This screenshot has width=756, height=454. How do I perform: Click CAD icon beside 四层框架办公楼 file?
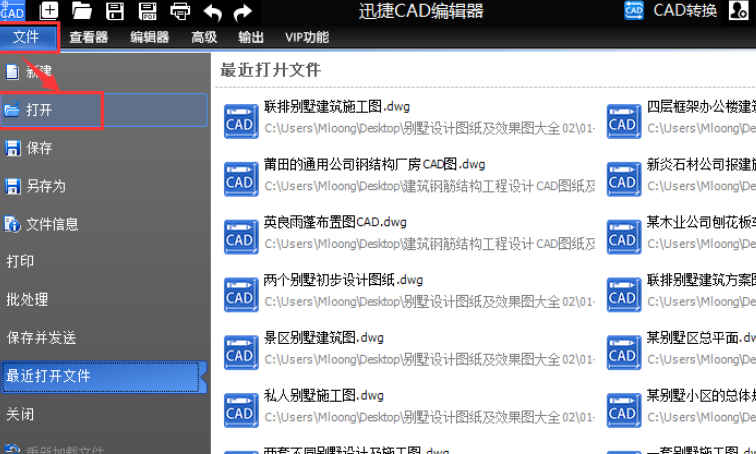623,120
